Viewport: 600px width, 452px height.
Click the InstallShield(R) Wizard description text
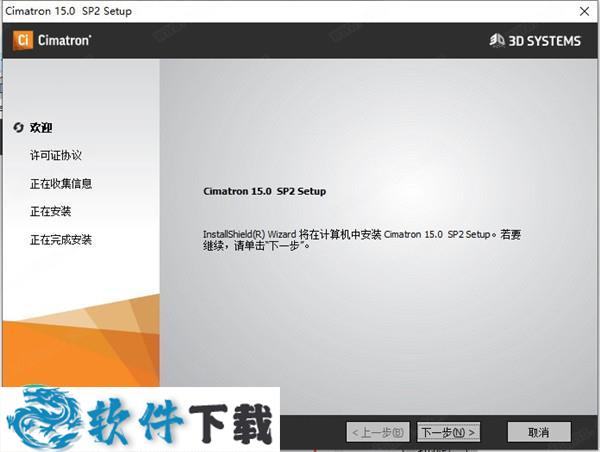362,240
